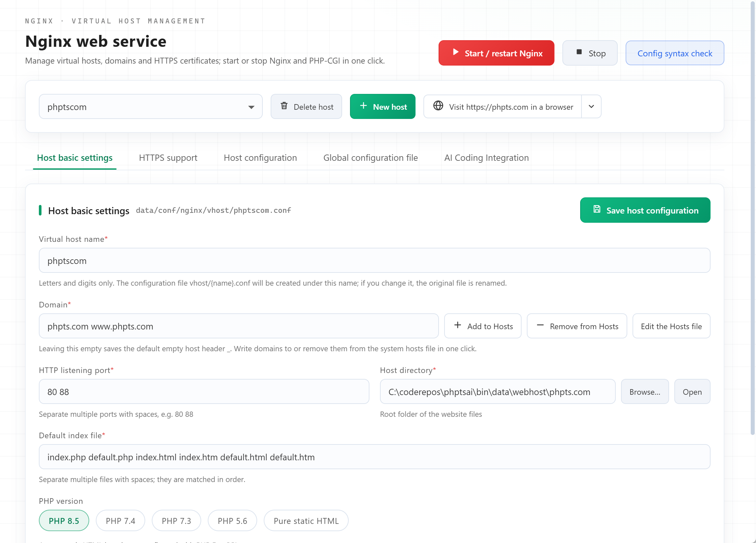Screen dimensions: 756x543
Task: Click the plus icon on Add to Hosts
Action: pyautogui.click(x=458, y=325)
